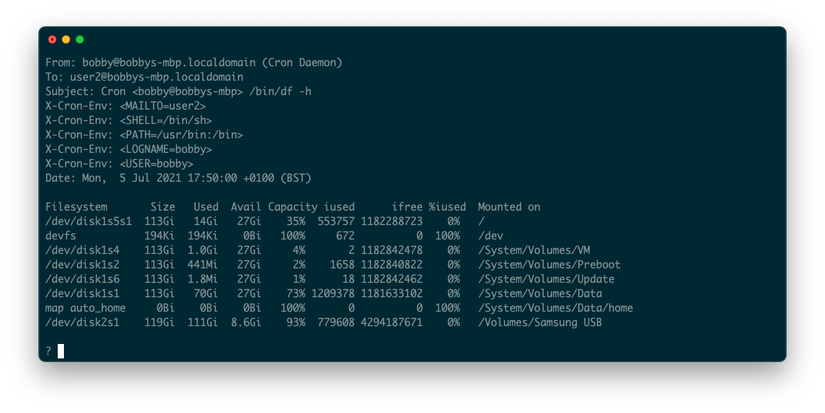Click the yellow minimize window button
The height and width of the screenshot is (413, 825).
click(66, 39)
